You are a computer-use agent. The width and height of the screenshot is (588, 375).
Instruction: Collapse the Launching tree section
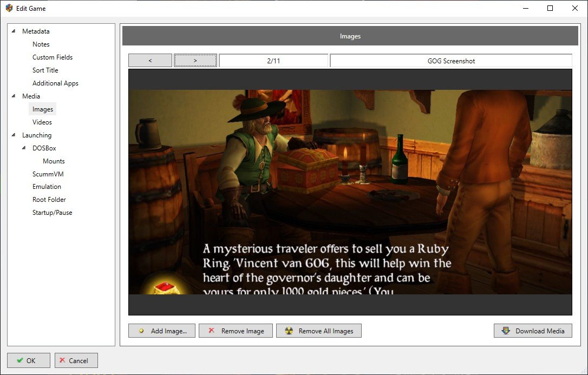(14, 135)
